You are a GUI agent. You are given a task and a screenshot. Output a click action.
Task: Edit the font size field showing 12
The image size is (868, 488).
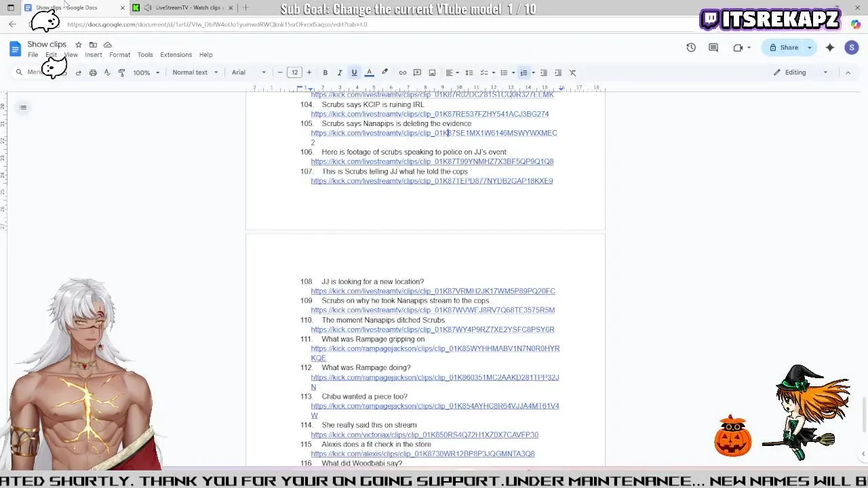click(x=294, y=73)
